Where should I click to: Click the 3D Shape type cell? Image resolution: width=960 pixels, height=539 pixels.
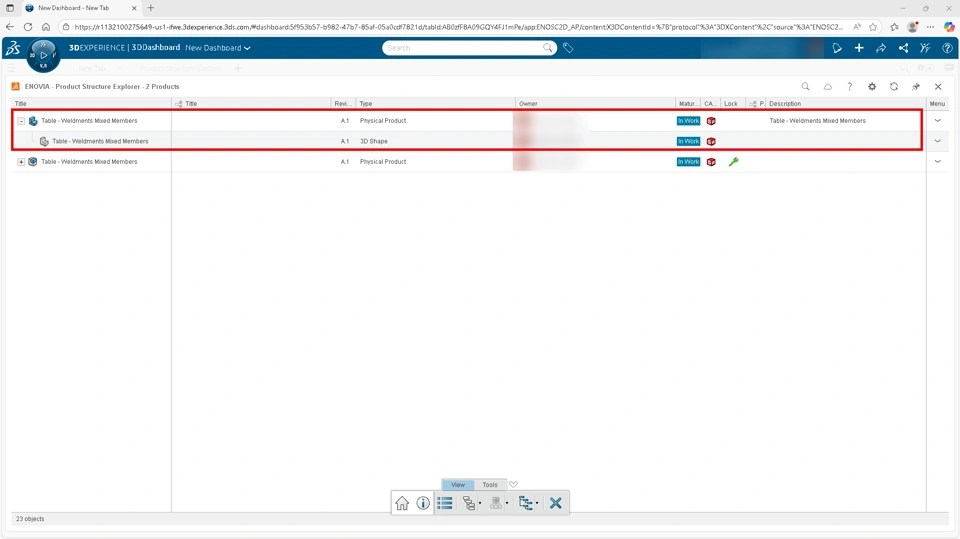(373, 141)
